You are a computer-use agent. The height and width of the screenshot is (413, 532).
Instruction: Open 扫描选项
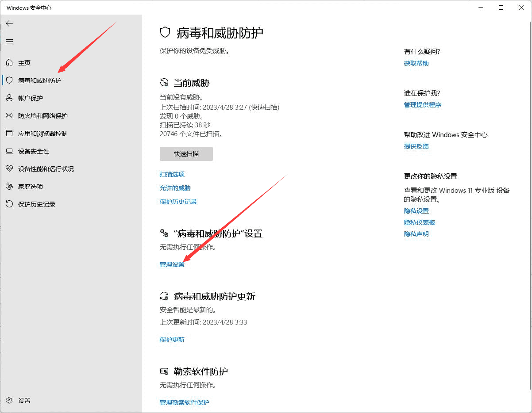(172, 174)
